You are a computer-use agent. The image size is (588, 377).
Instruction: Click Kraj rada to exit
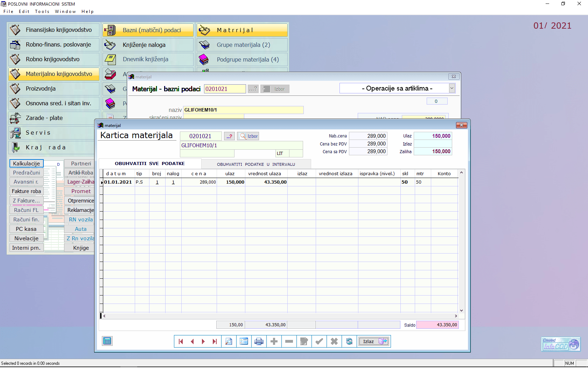[51, 147]
